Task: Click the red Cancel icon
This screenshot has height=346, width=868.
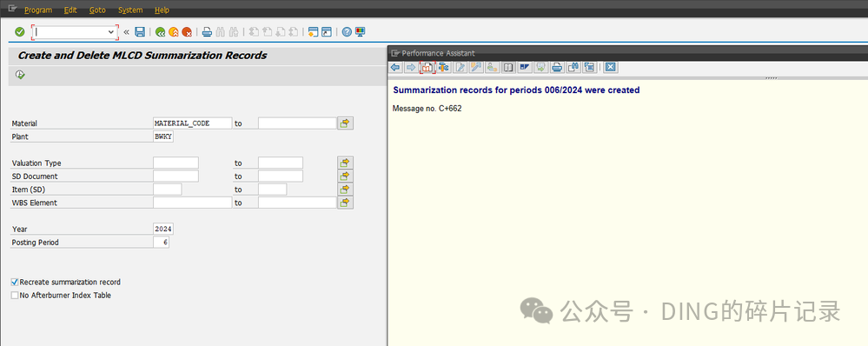Action: coord(187,32)
